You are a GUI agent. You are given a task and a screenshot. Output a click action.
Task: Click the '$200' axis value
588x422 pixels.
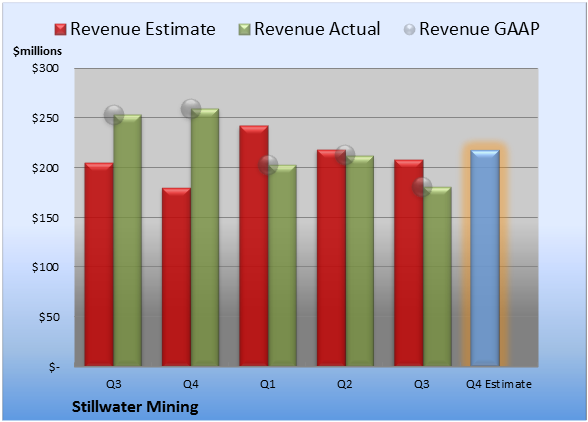[x=45, y=168]
